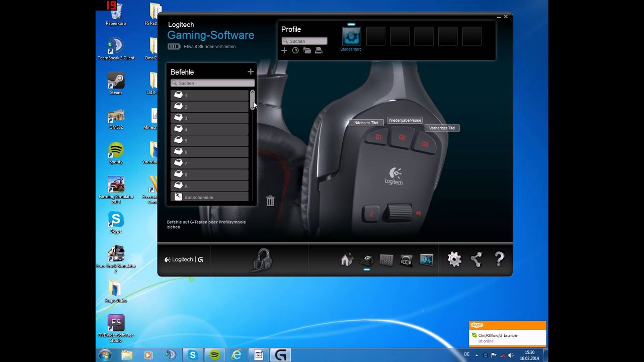Open the voice waveform icon
The width and height of the screenshot is (644, 362).
tap(427, 260)
